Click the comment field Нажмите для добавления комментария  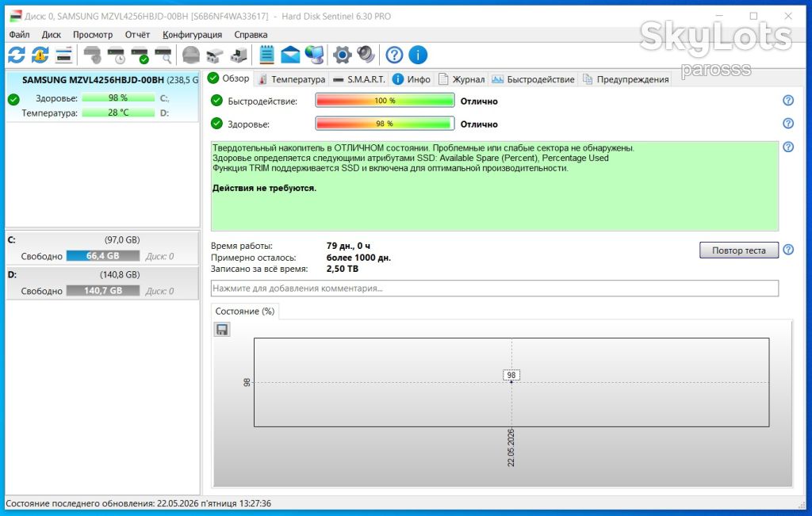click(495, 289)
